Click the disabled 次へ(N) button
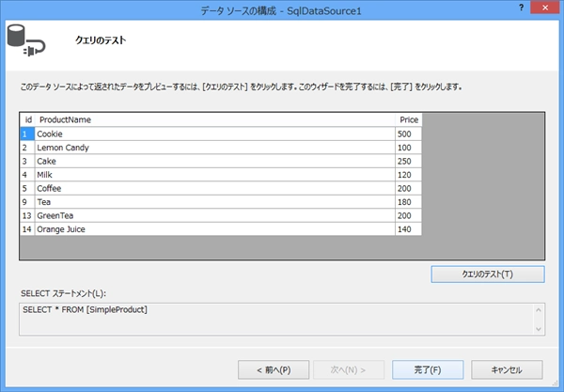This screenshot has width=564, height=392. tap(348, 369)
